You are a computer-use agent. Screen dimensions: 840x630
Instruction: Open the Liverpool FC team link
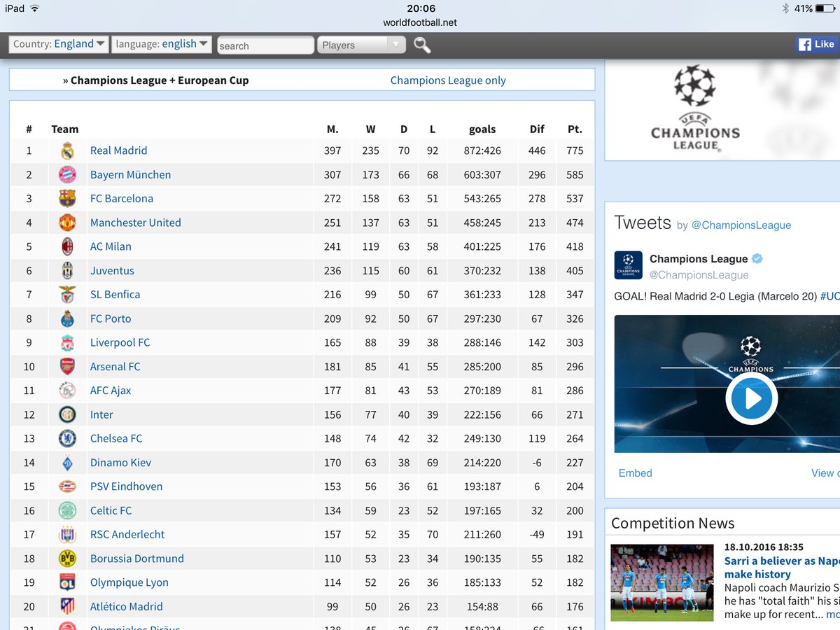point(120,342)
